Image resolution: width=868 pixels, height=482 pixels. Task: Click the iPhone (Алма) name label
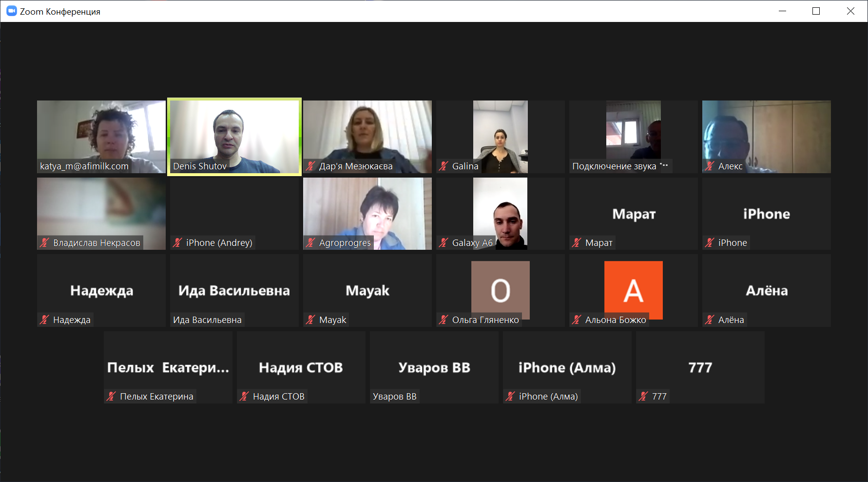(548, 396)
